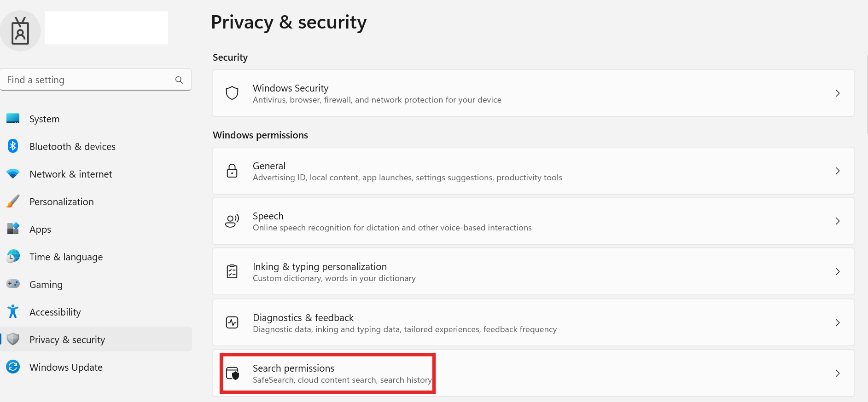868x402 pixels.
Task: Open the Inking & typing personalization setting
Action: pyautogui.click(x=533, y=271)
